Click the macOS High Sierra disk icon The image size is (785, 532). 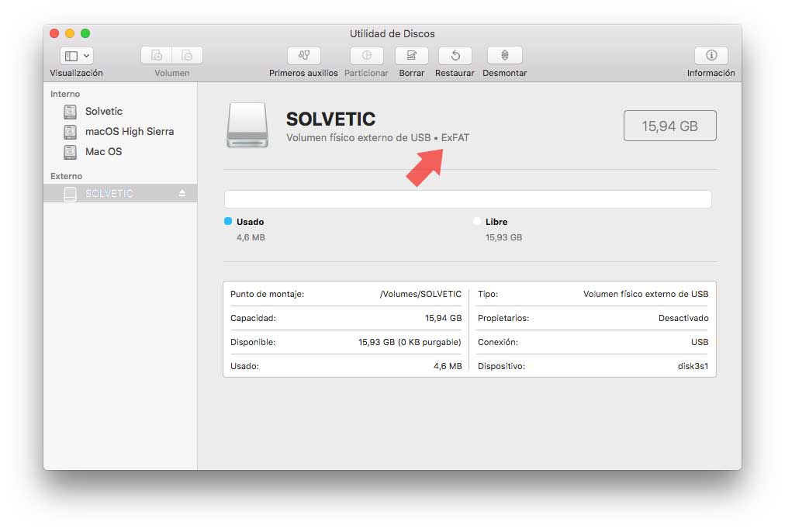(70, 132)
